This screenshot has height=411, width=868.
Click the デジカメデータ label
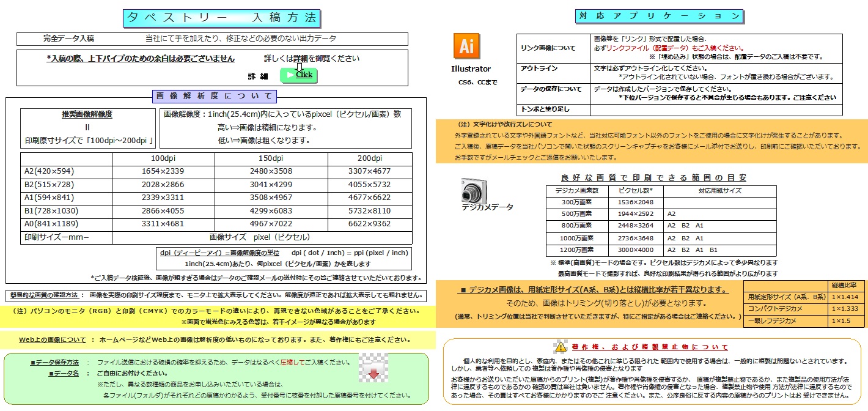pyautogui.click(x=488, y=208)
